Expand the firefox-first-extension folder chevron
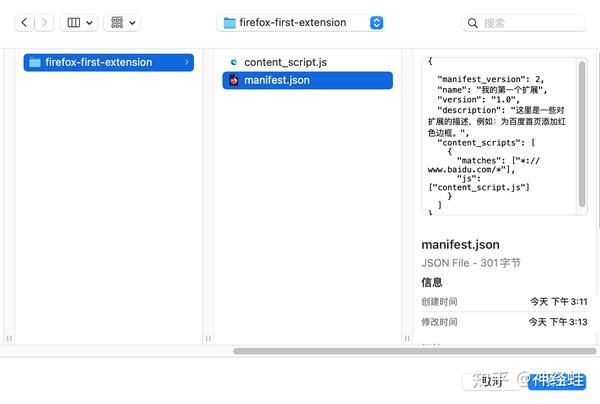The image size is (600, 404). coord(187,62)
